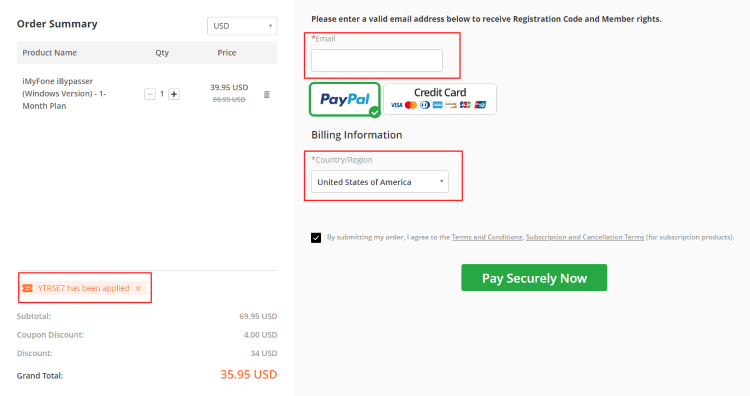Click the UnionPay card logo

[481, 105]
